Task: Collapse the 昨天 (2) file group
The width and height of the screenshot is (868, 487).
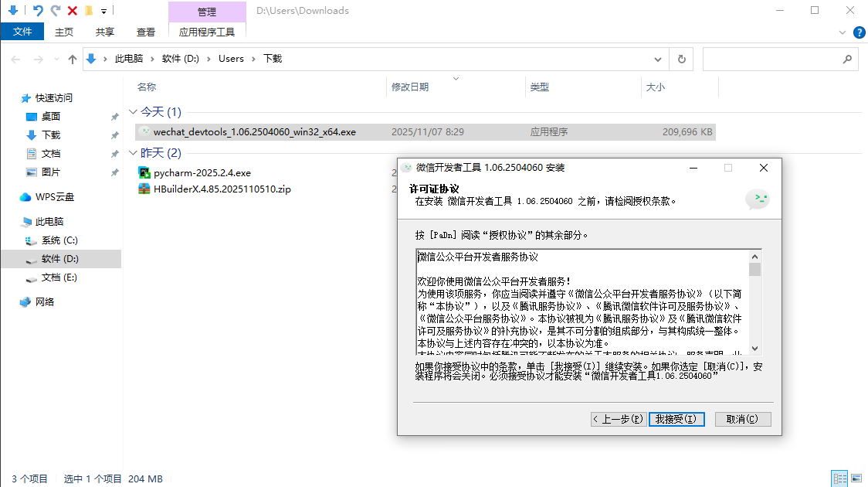Action: [133, 153]
